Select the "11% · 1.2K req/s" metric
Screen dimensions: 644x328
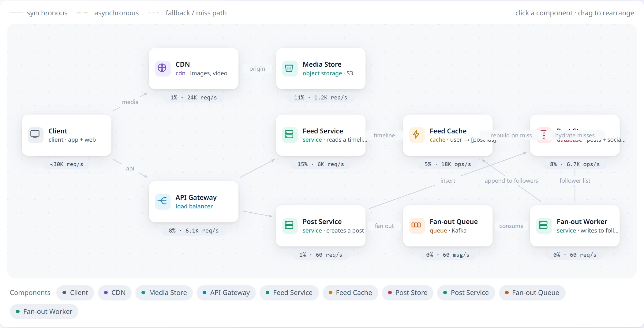320,98
